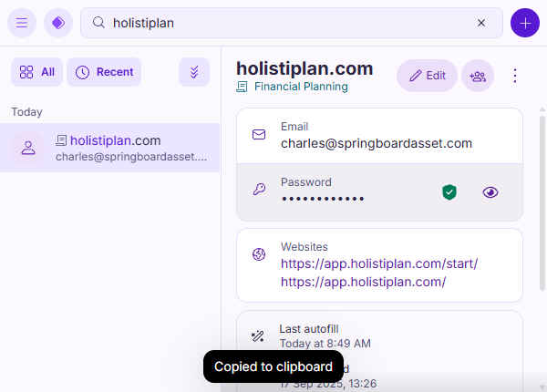Open the app.holistiplan.com/start/ link

pyautogui.click(x=378, y=263)
